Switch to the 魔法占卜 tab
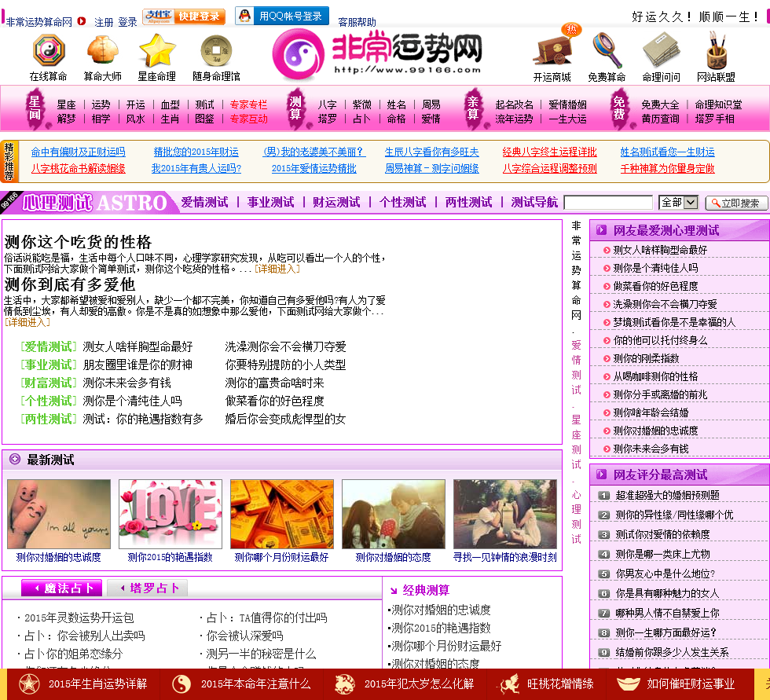This screenshot has height=700, width=770. 62,588
